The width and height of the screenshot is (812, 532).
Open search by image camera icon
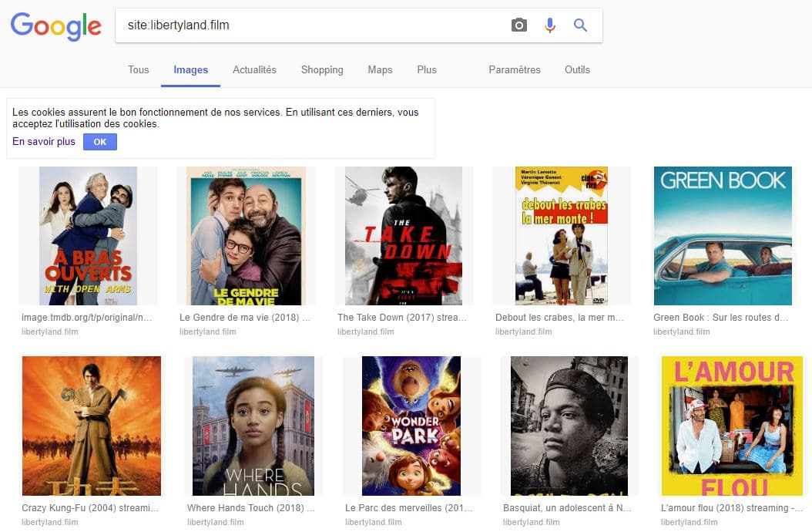(519, 25)
